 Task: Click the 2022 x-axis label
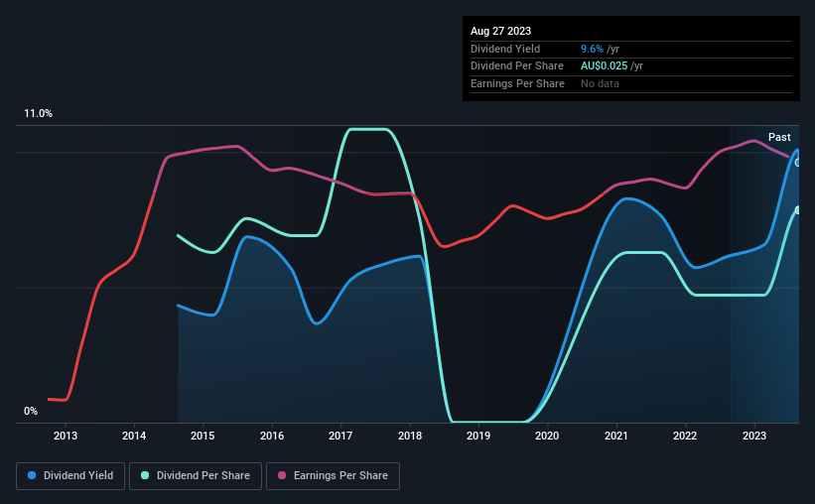point(685,436)
